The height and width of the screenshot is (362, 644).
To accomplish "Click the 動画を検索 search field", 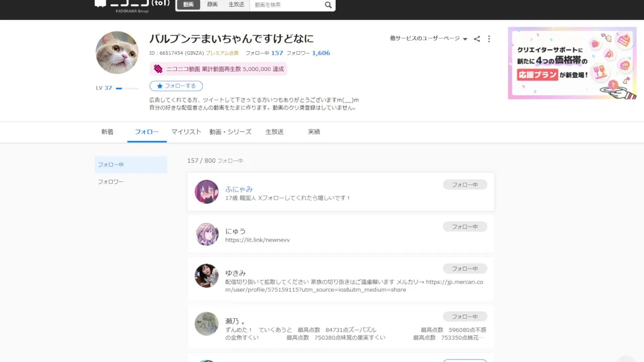I will click(287, 5).
